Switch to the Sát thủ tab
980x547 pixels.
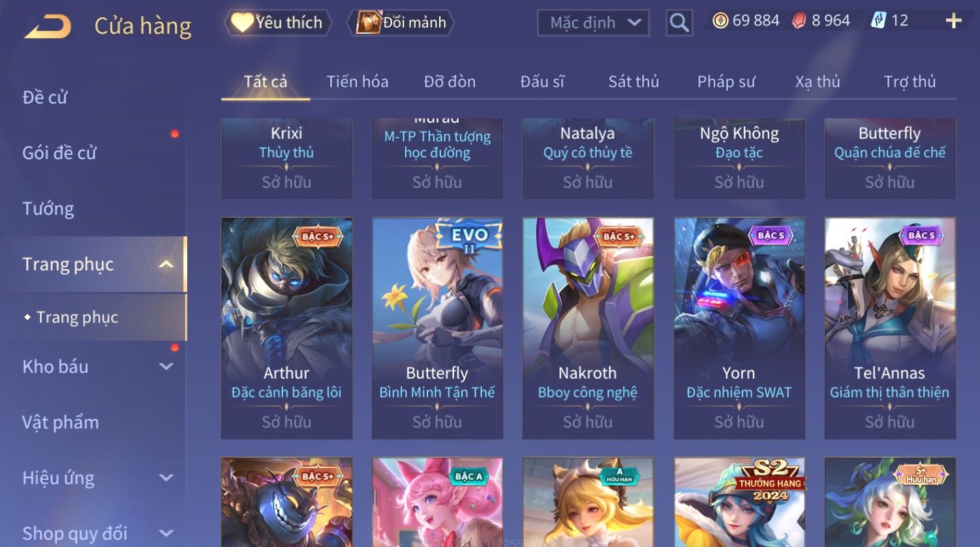point(634,81)
